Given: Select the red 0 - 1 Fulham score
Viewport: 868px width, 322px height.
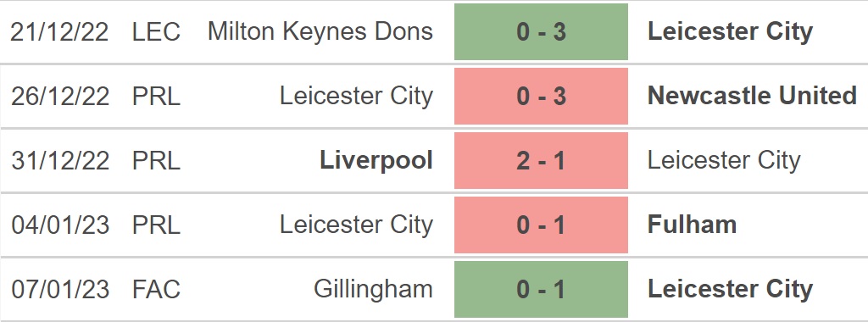Looking at the screenshot, I should pyautogui.click(x=541, y=225).
